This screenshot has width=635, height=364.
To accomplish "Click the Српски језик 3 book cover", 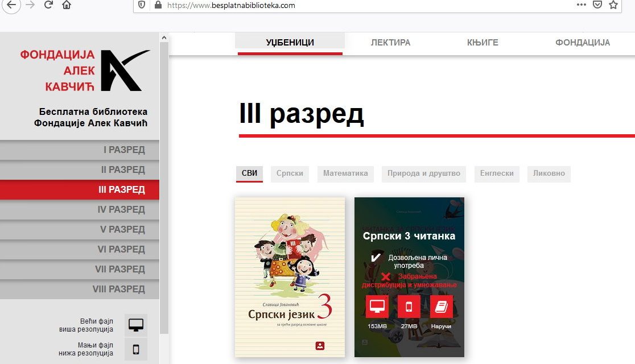I will click(x=290, y=277).
